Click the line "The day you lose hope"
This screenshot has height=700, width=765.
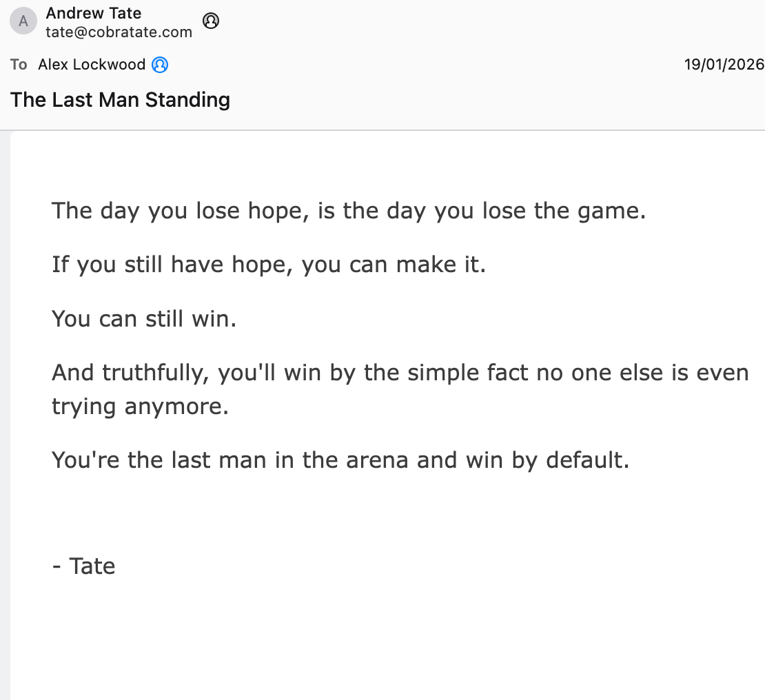coord(348,210)
